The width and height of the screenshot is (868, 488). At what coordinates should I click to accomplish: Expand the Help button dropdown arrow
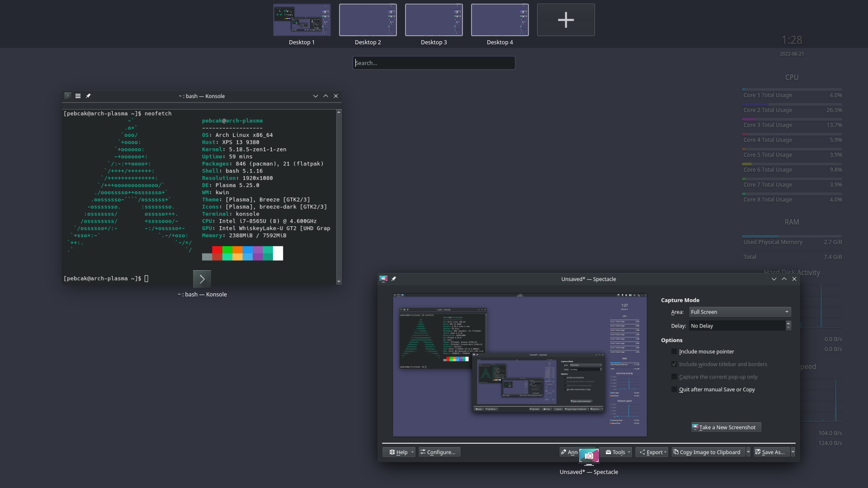412,452
